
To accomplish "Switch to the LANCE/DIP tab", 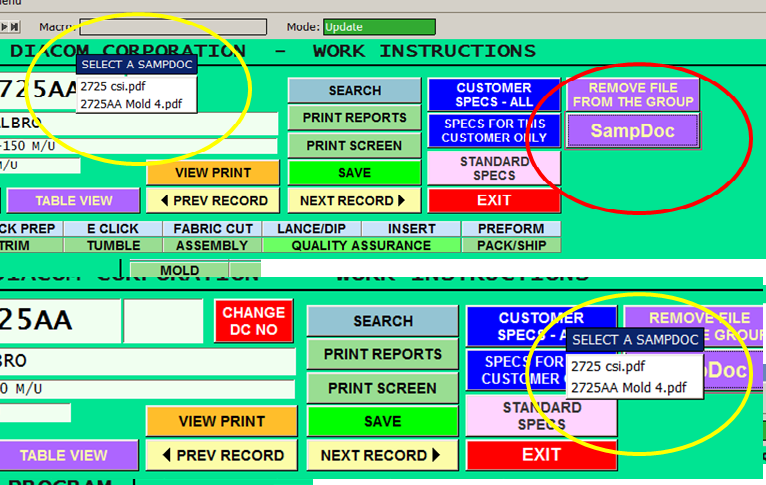I will tap(312, 229).
